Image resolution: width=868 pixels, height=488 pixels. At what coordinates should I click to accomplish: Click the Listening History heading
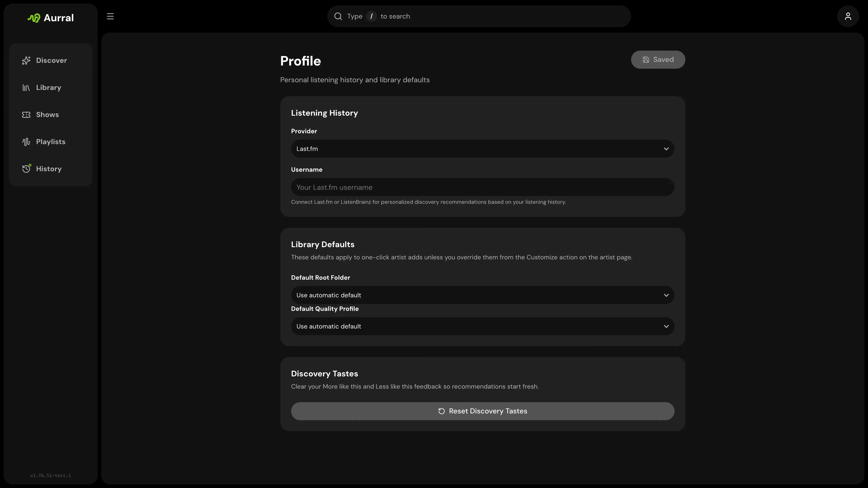324,113
